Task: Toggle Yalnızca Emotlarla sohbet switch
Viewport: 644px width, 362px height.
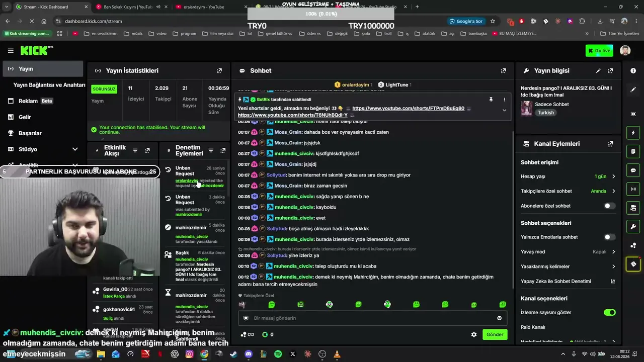Action: pyautogui.click(x=609, y=237)
